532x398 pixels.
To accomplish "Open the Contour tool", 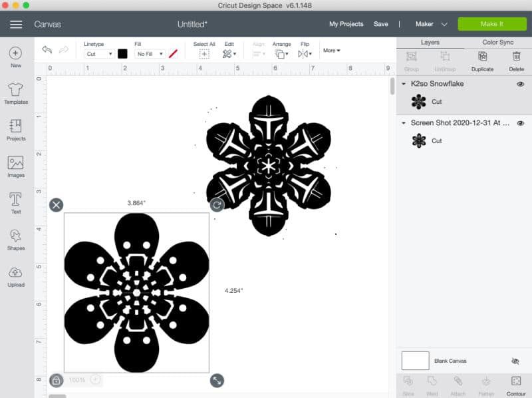I will point(516,386).
